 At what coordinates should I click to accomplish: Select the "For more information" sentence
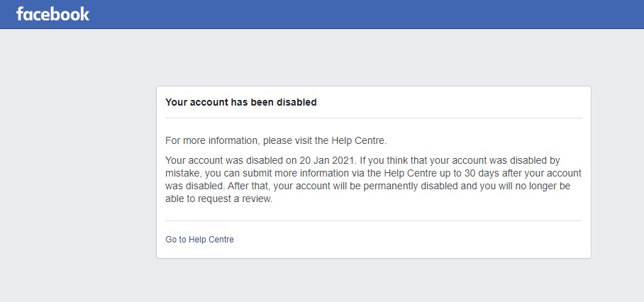click(276, 140)
